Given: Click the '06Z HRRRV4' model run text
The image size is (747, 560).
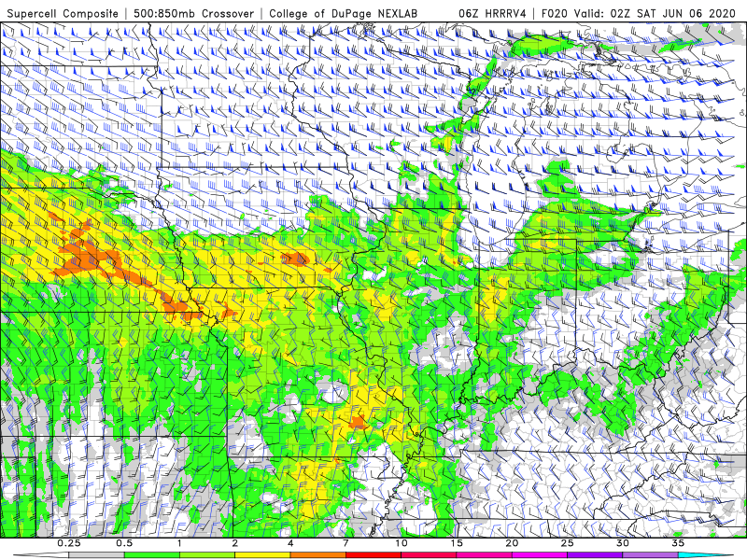Looking at the screenshot, I should coord(493,13).
